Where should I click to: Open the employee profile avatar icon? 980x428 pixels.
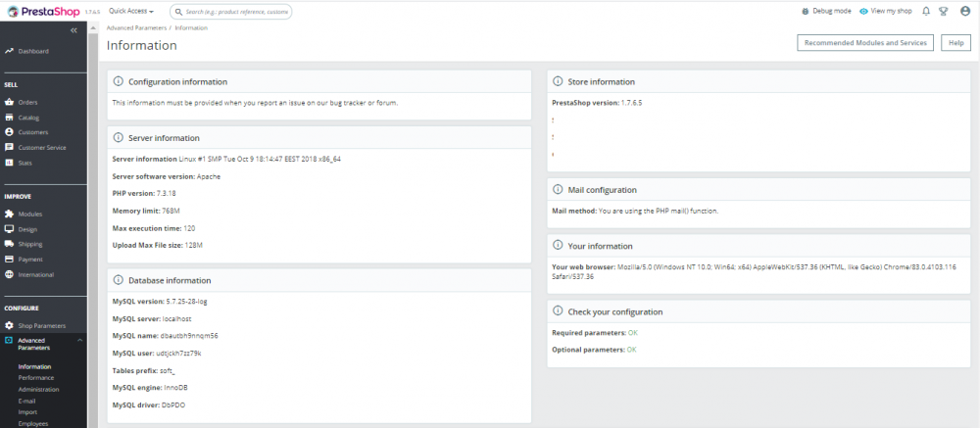click(965, 12)
